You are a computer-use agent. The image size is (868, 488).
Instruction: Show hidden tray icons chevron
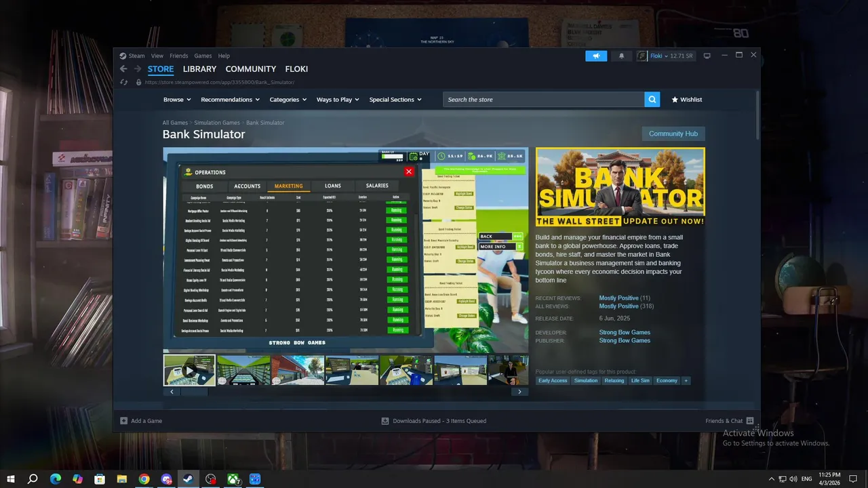[771, 479]
